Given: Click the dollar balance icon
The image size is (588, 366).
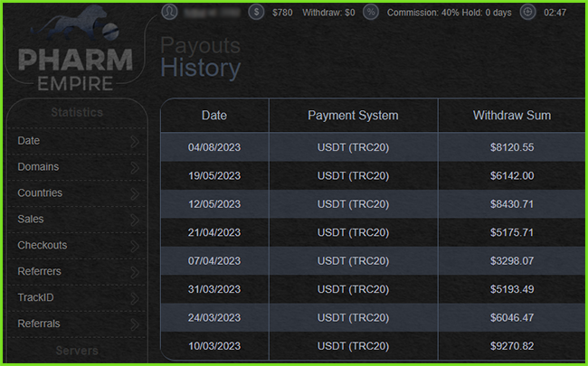Looking at the screenshot, I should [x=257, y=13].
